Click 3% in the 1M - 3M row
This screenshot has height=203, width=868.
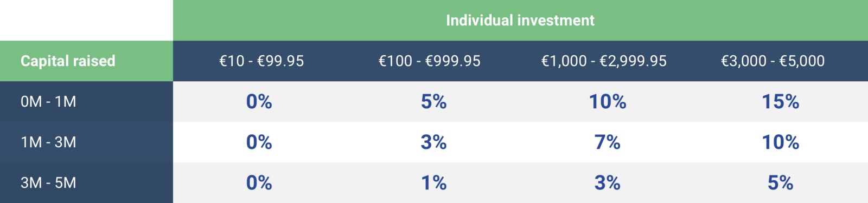[433, 142]
